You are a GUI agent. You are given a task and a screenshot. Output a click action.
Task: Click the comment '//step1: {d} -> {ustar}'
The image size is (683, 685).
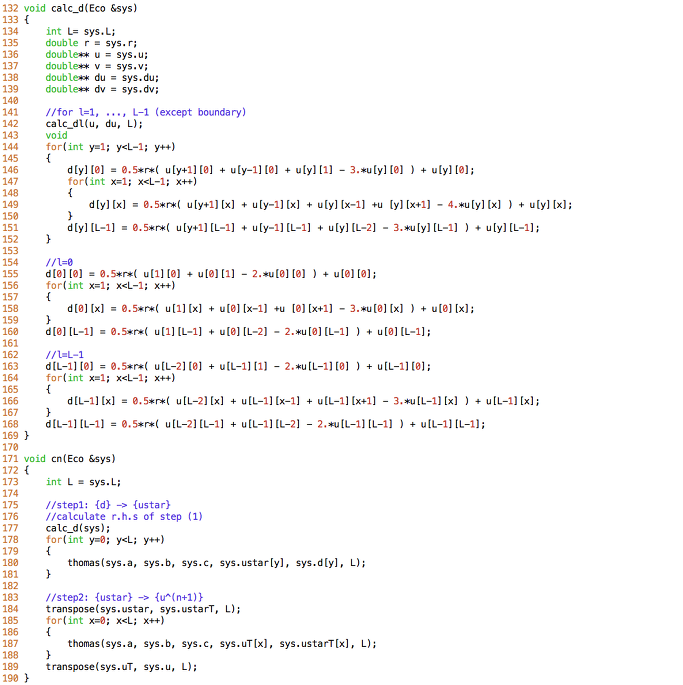pyautogui.click(x=108, y=505)
